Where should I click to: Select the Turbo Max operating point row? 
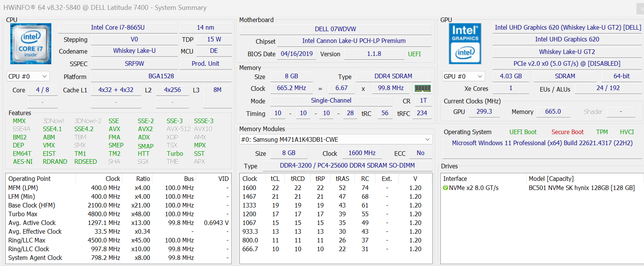[x=118, y=214]
